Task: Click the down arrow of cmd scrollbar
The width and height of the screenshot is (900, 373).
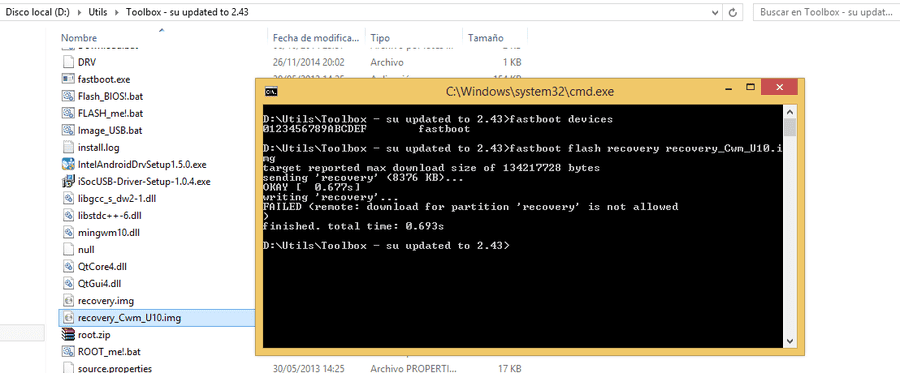Action: [x=790, y=341]
